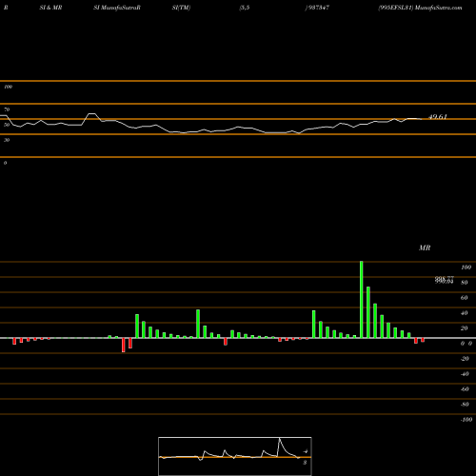Click the RSI value label 49.61

click(438, 117)
